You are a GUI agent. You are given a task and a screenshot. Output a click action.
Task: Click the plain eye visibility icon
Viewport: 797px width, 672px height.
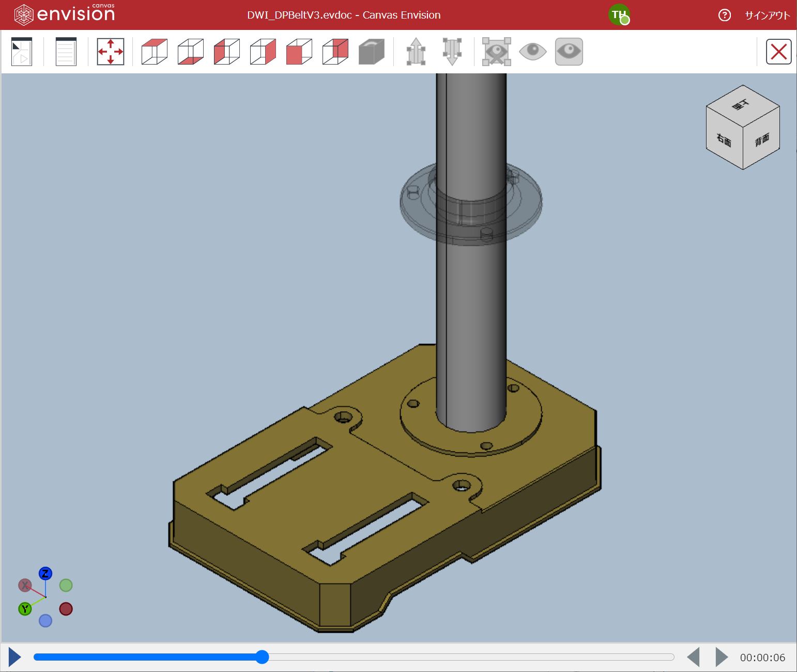532,52
